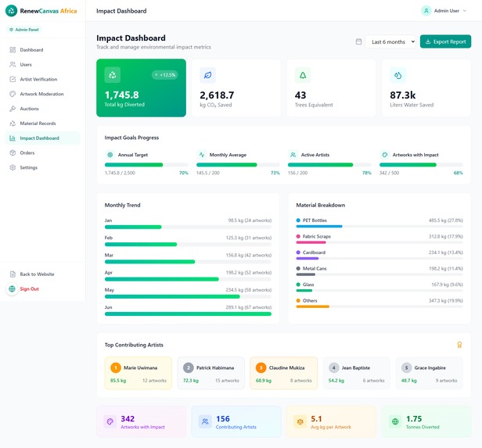482x448 pixels.
Task: Click the 87.3k Liters Water Saved card
Action: [x=426, y=88]
